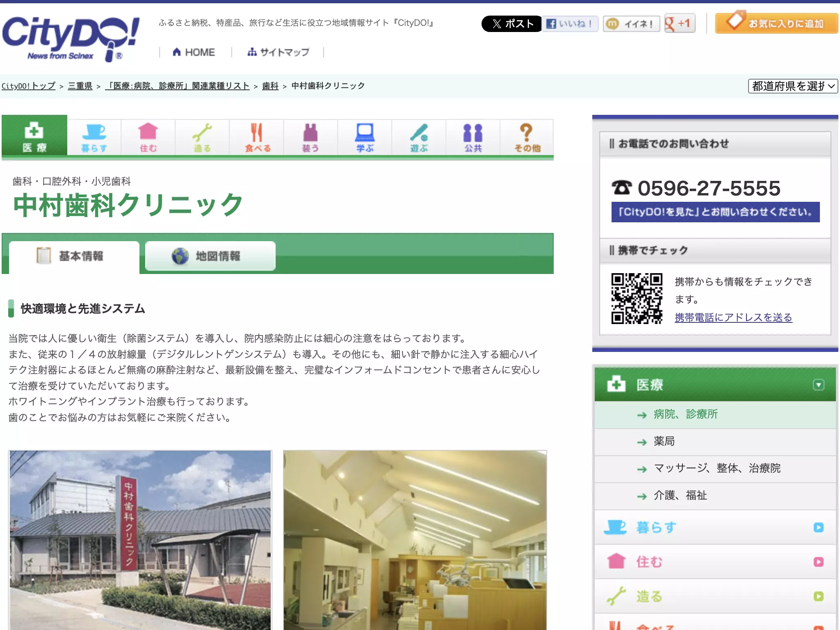The image size is (840, 630).
Task: Expand the 造る sidebar section arrow
Action: point(818,596)
